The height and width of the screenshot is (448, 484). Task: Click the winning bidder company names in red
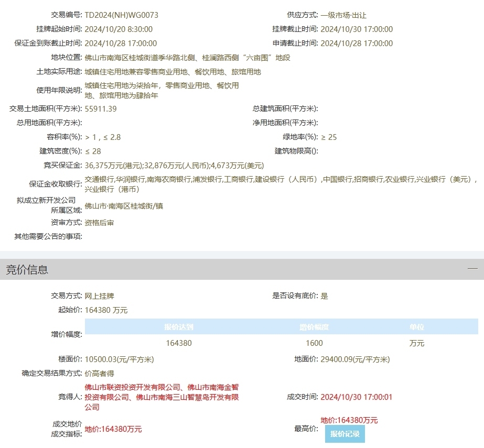(162, 397)
